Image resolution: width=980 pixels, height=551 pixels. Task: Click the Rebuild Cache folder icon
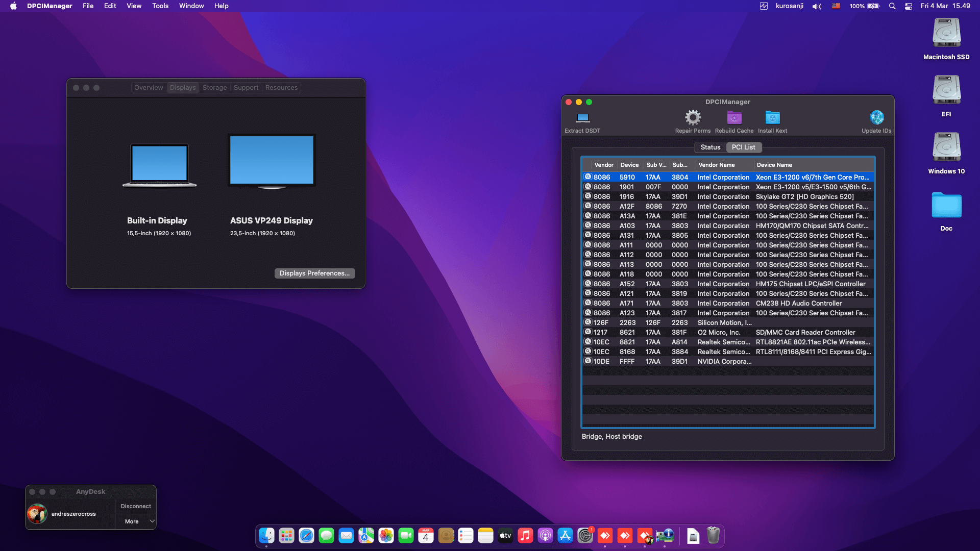[734, 118]
